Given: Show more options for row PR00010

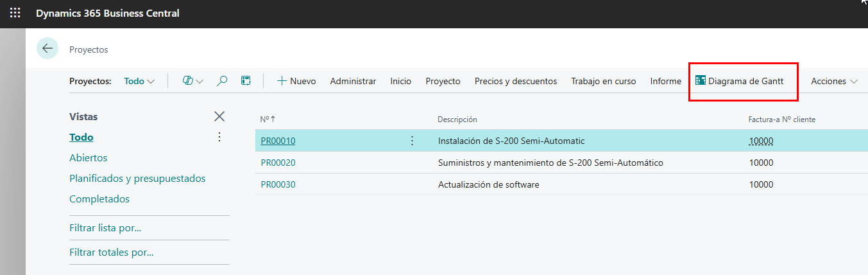Looking at the screenshot, I should pyautogui.click(x=412, y=141).
